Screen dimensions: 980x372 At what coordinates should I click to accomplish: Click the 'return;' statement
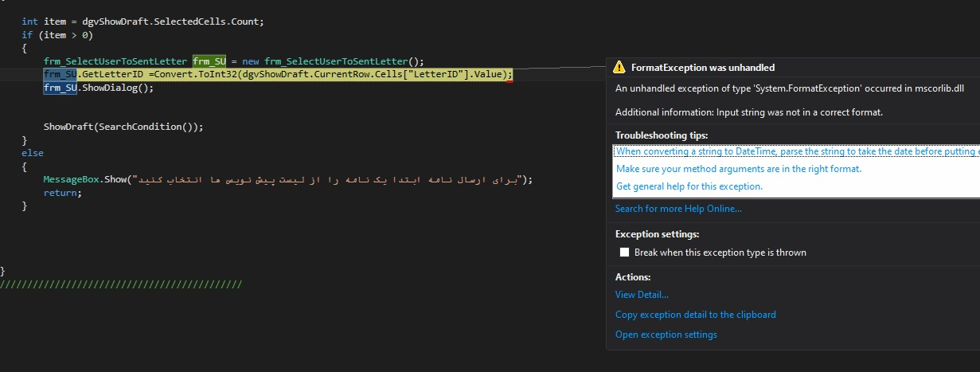pyautogui.click(x=63, y=193)
